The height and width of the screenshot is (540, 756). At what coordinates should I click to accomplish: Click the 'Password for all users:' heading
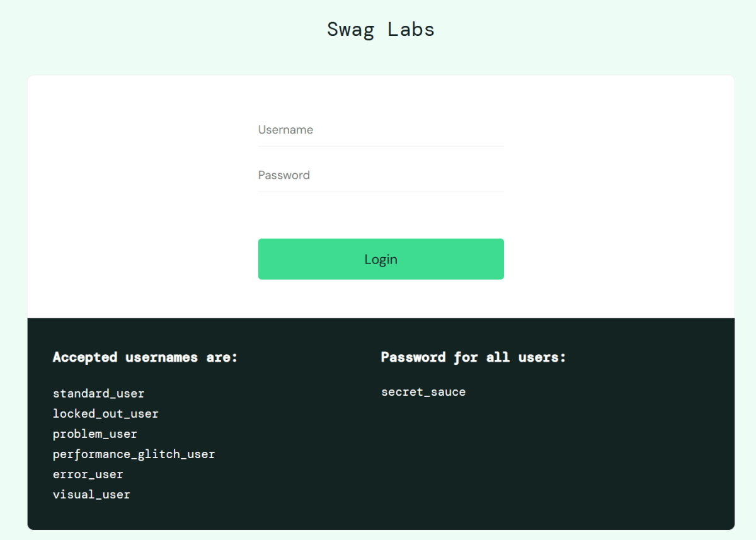point(473,357)
